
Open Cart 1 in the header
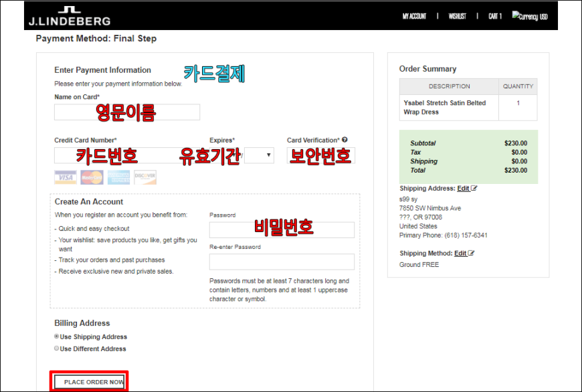[495, 16]
